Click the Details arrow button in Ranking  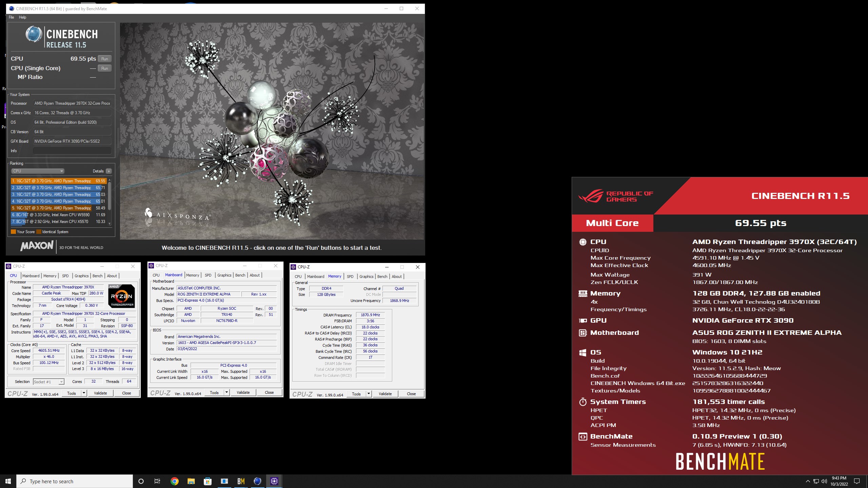[108, 171]
